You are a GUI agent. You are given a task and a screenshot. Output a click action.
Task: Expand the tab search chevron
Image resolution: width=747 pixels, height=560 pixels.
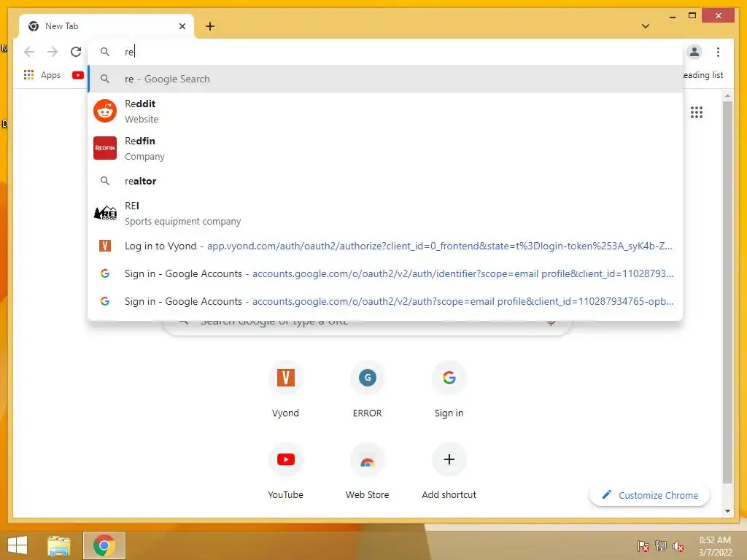click(646, 26)
